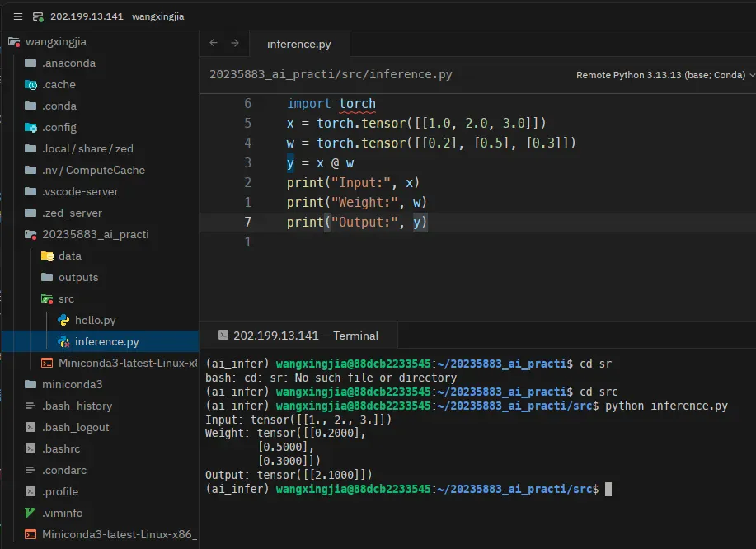Open the hamburger main menu
The height and width of the screenshot is (549, 756).
point(18,16)
